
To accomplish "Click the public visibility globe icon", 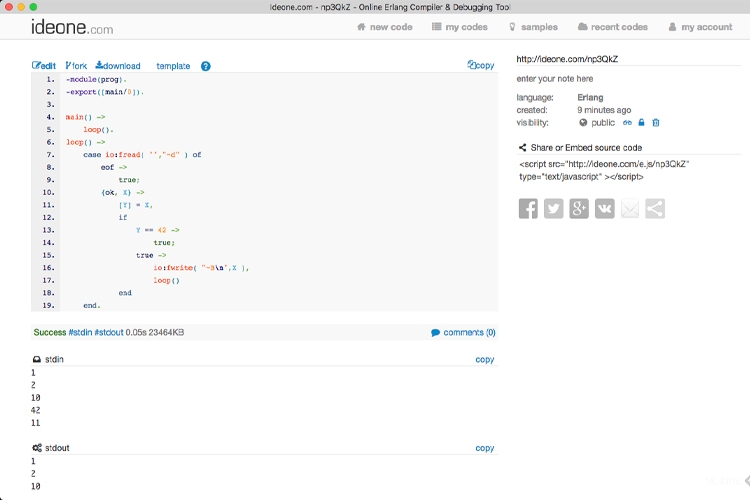I will click(x=583, y=122).
